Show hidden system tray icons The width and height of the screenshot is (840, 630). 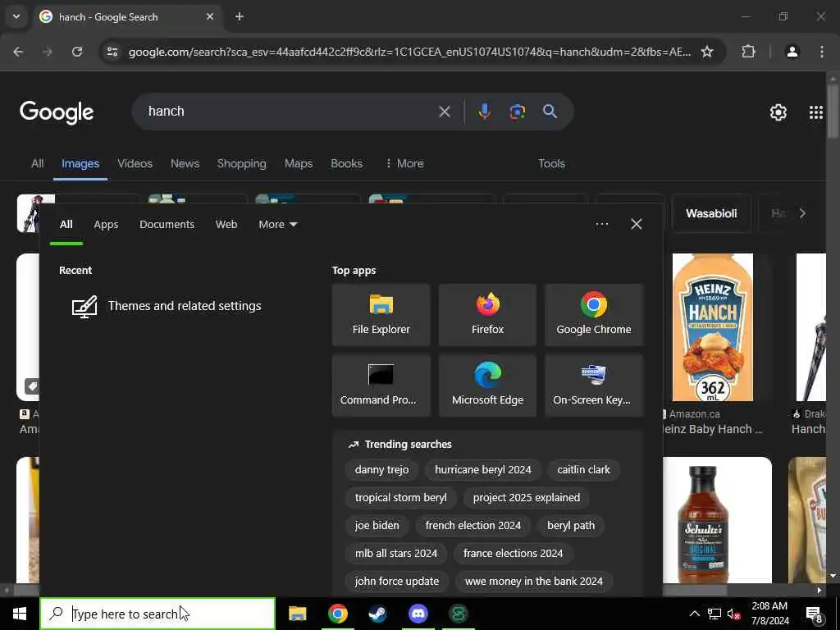pos(694,614)
